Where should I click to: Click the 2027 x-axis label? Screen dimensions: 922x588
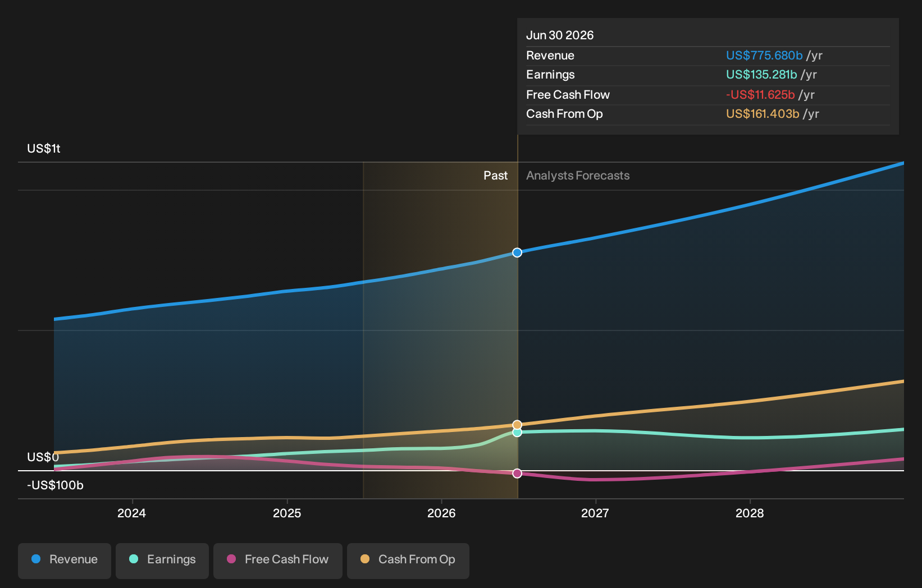click(x=595, y=513)
